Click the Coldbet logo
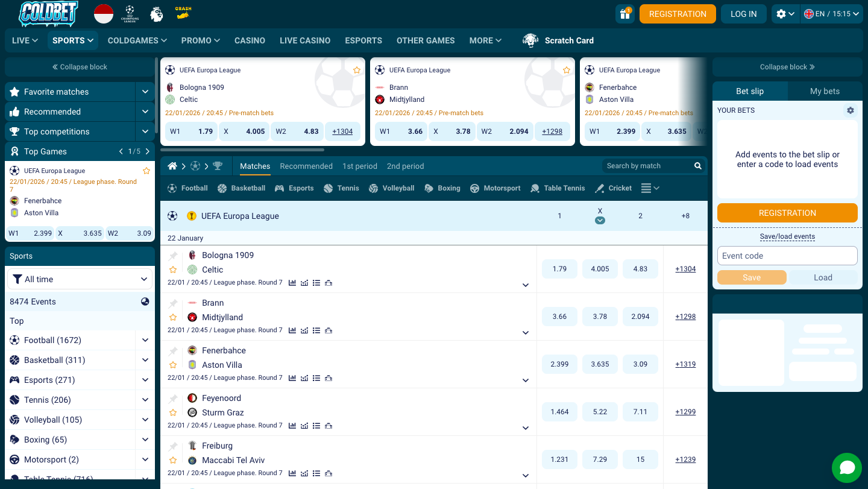This screenshot has width=868, height=489. [x=49, y=14]
